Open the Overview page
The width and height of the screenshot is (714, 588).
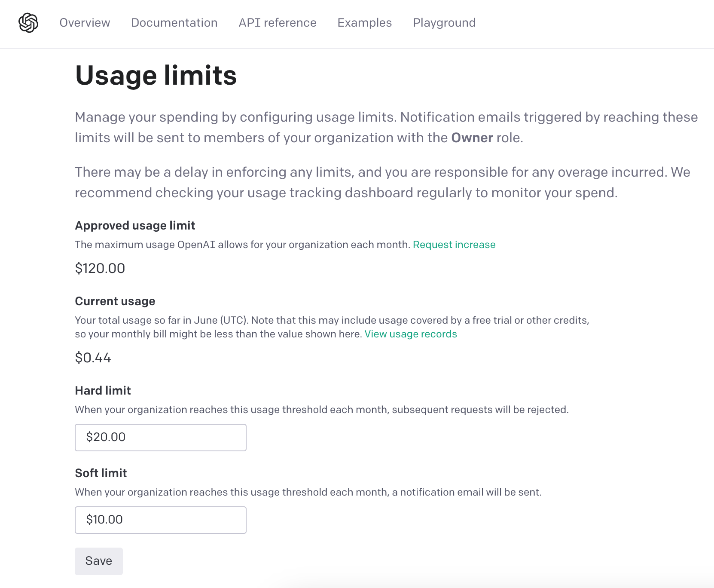(x=85, y=23)
